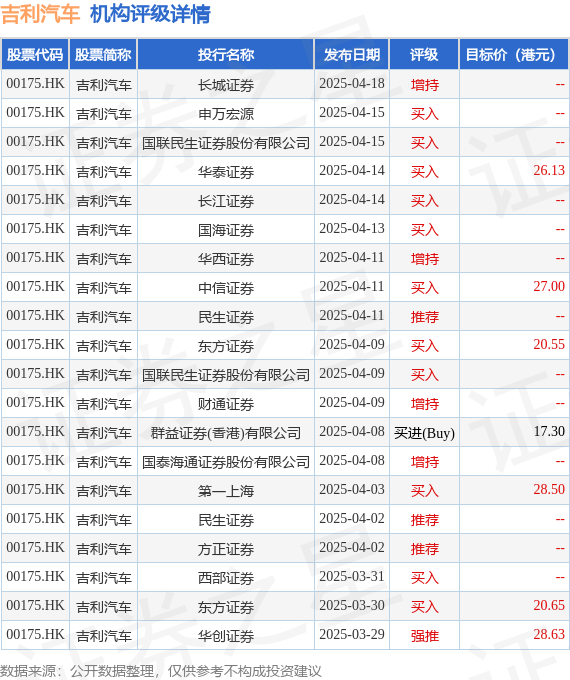
Task: Click the 强推 rating by 华创证券
Action: [425, 636]
